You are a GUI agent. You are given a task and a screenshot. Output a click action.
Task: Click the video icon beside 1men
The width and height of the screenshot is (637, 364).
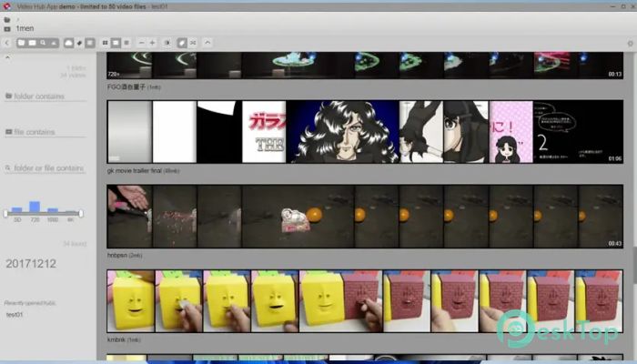coord(7,29)
